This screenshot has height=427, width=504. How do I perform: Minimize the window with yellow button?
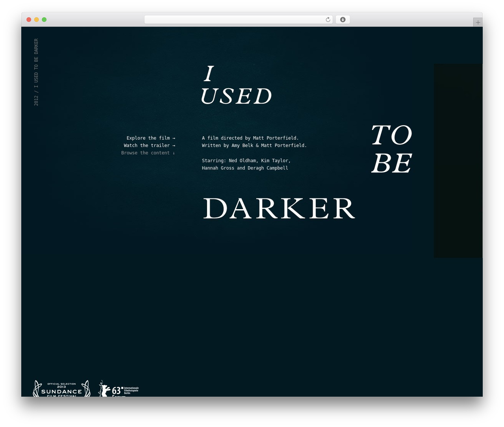point(37,20)
